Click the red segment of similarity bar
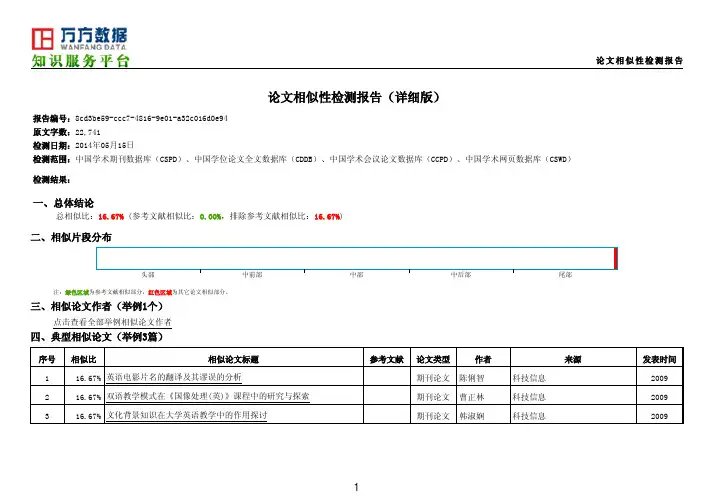The height and width of the screenshot is (504, 713). (x=616, y=258)
